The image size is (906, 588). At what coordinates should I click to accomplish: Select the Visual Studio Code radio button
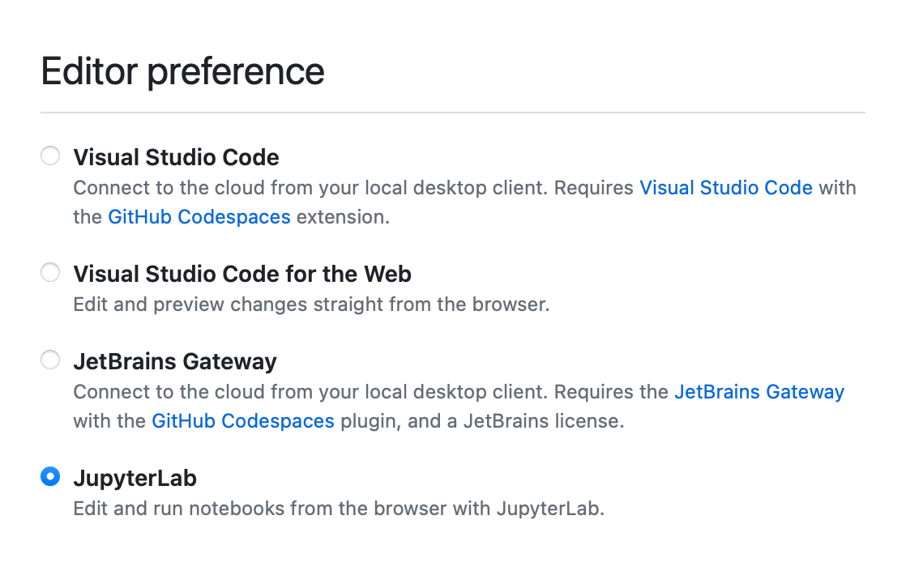coord(50,156)
